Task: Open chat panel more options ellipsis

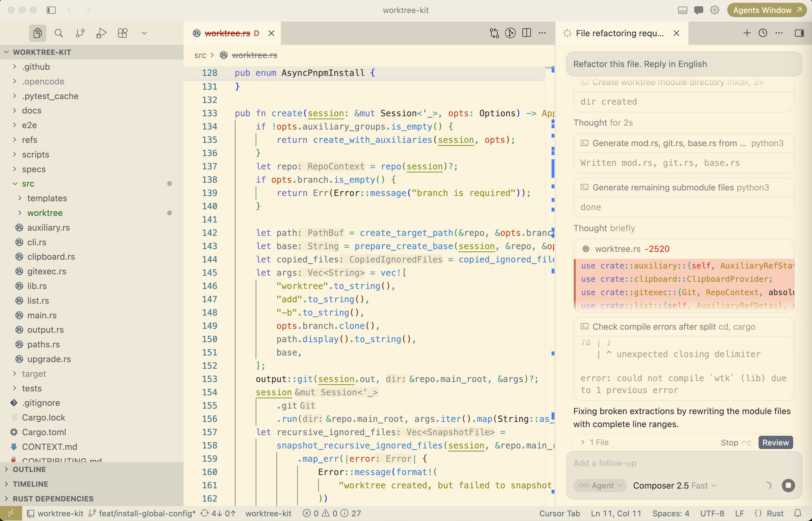Action: click(779, 33)
